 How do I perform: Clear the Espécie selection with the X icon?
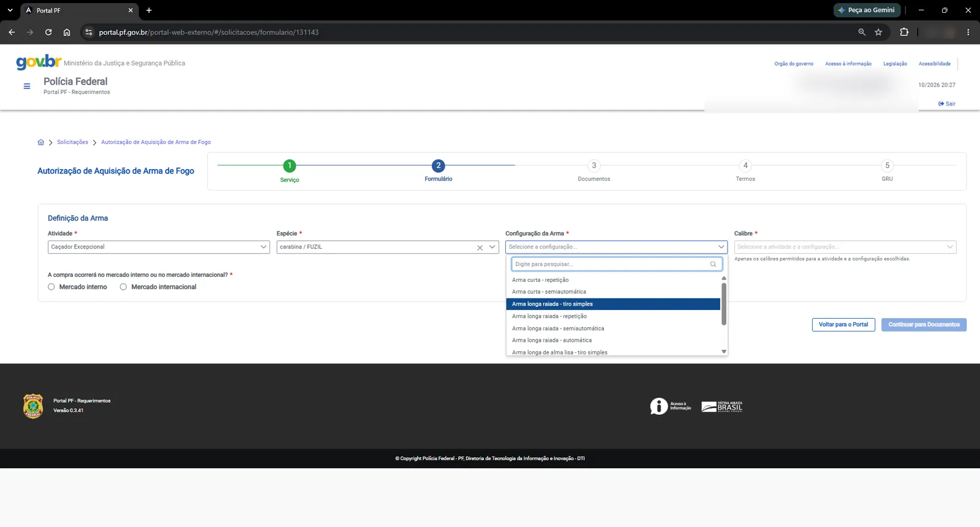pos(480,248)
